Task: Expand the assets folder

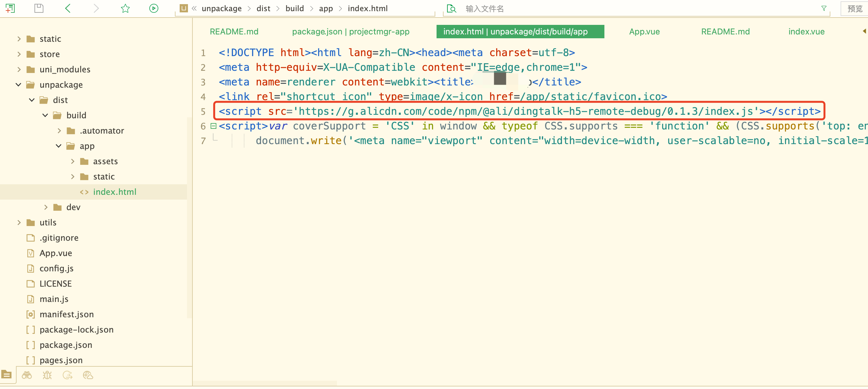Action: 72,161
